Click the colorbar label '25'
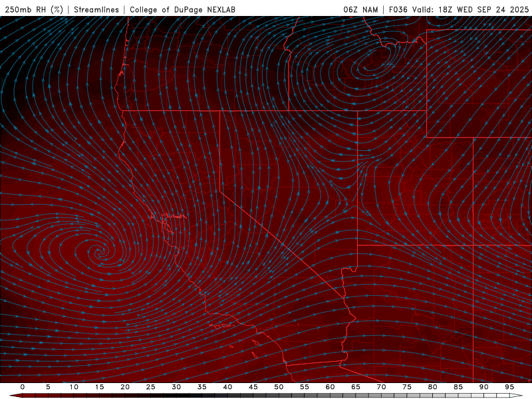Viewport: 532px width, 399px height. click(151, 387)
